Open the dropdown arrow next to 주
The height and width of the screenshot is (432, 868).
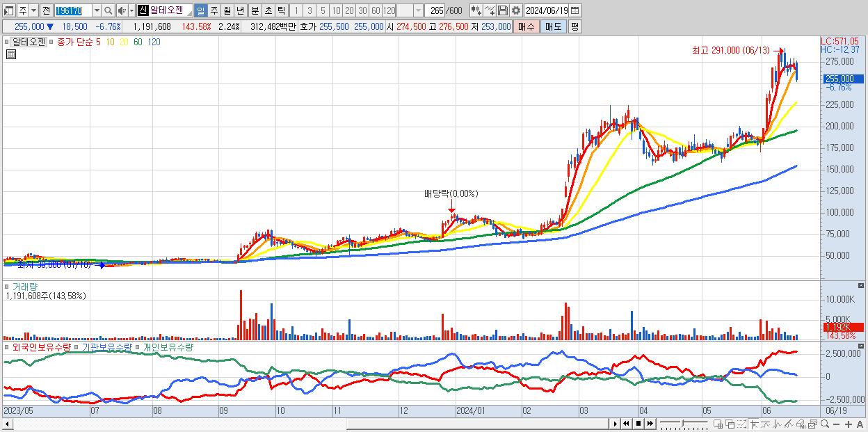click(33, 10)
